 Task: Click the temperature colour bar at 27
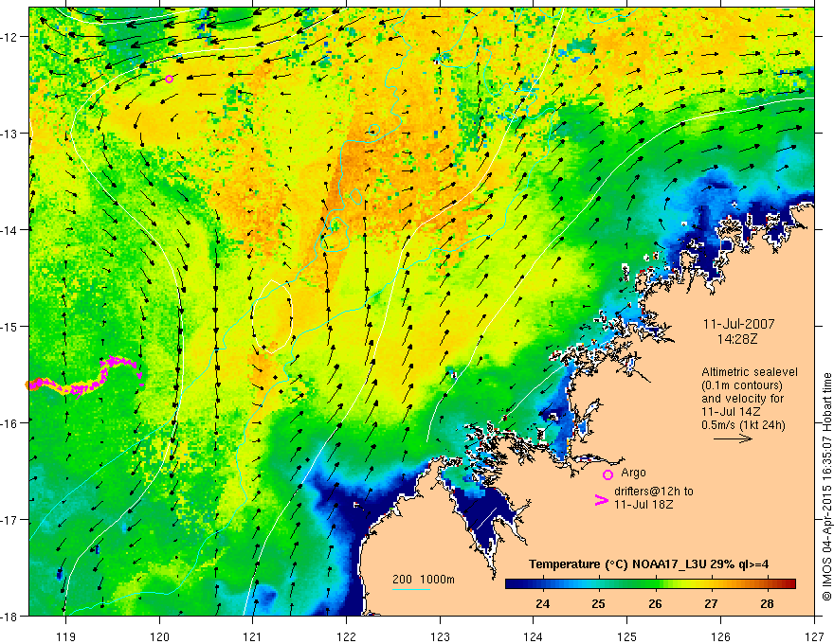711,583
